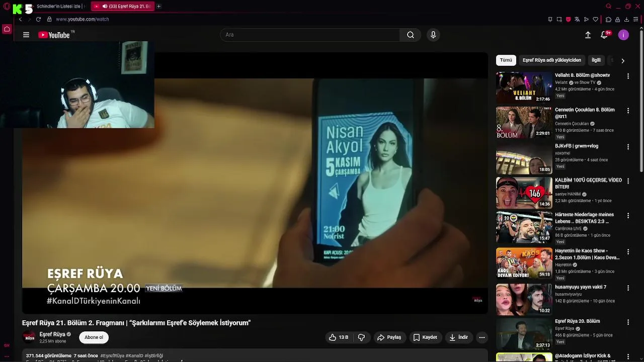
Task: Save video with Kaydet button
Action: (x=426, y=337)
